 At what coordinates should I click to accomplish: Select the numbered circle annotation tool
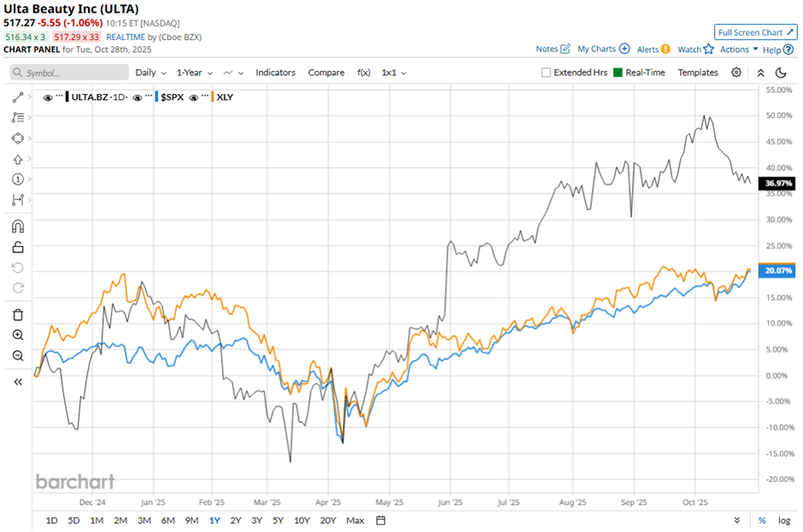[17, 179]
